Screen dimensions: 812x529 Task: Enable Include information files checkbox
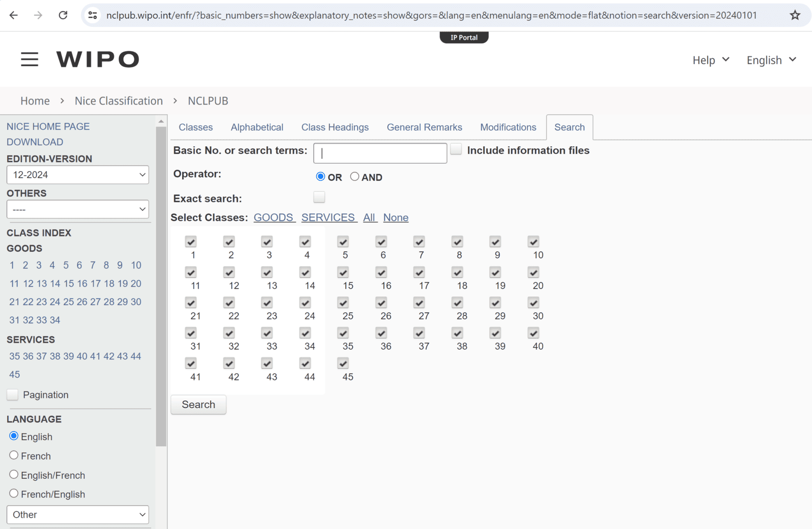pyautogui.click(x=456, y=149)
